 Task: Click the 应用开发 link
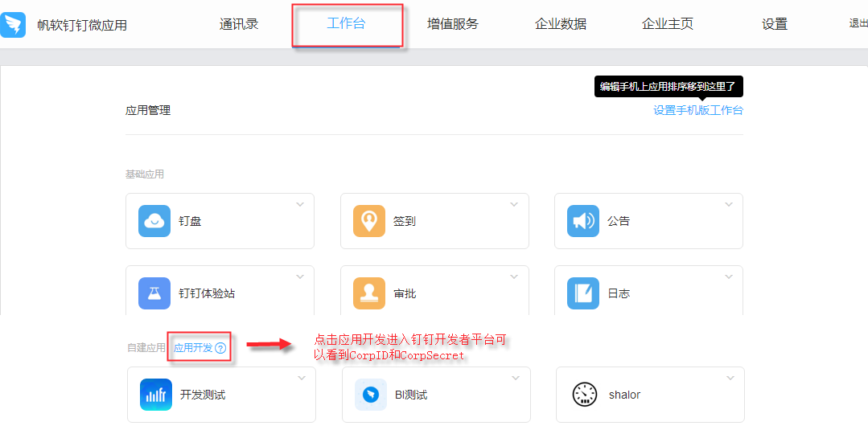tap(193, 348)
